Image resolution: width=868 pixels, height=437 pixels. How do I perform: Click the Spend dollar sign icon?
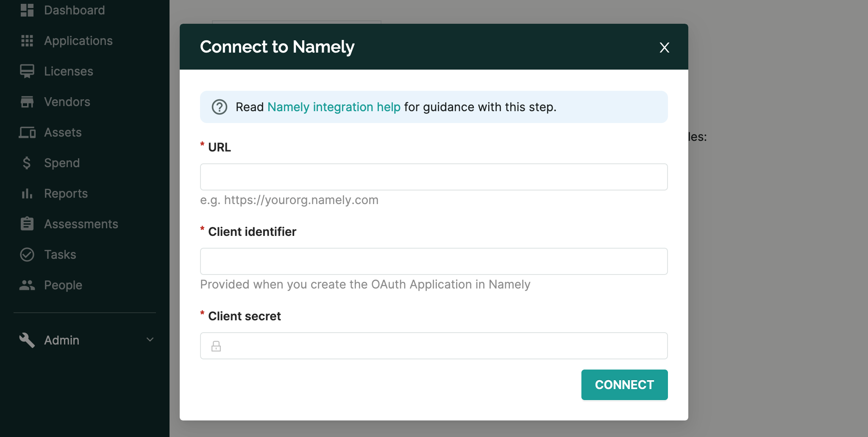tap(27, 163)
